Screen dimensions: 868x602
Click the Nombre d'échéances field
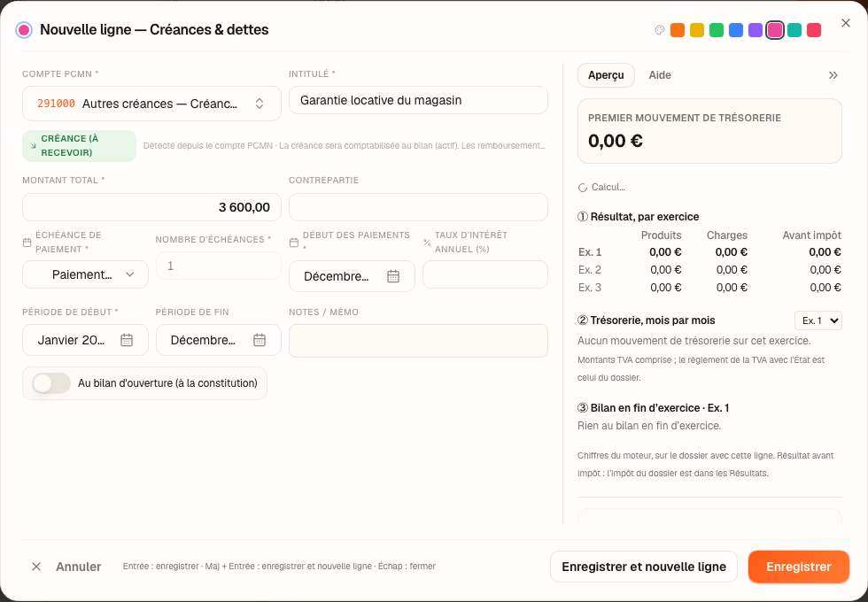coord(219,266)
